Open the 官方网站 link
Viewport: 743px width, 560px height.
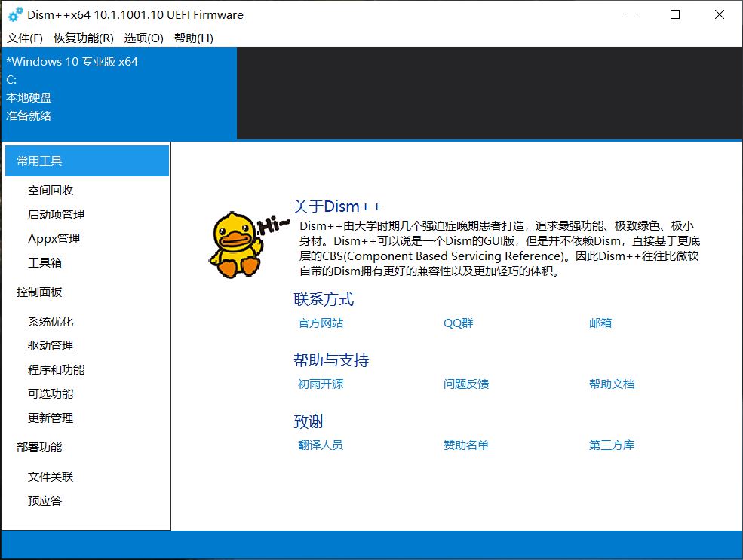321,323
